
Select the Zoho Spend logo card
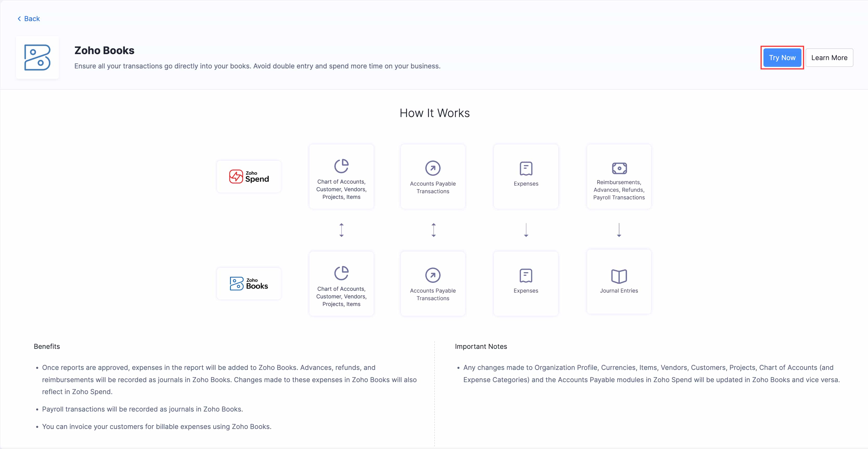click(x=249, y=176)
